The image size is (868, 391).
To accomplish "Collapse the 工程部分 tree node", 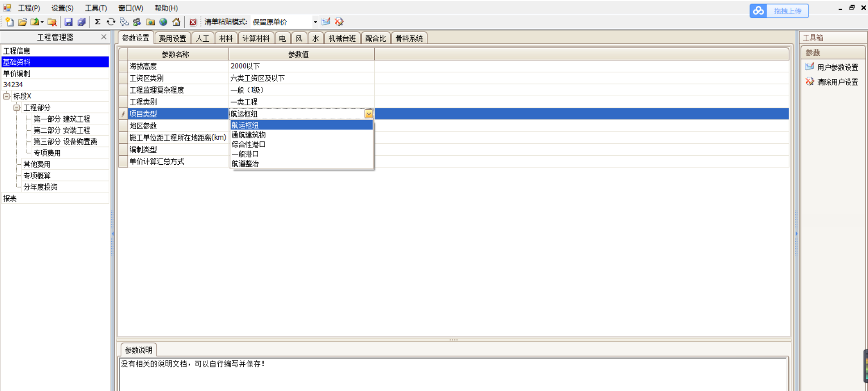I will click(x=17, y=108).
